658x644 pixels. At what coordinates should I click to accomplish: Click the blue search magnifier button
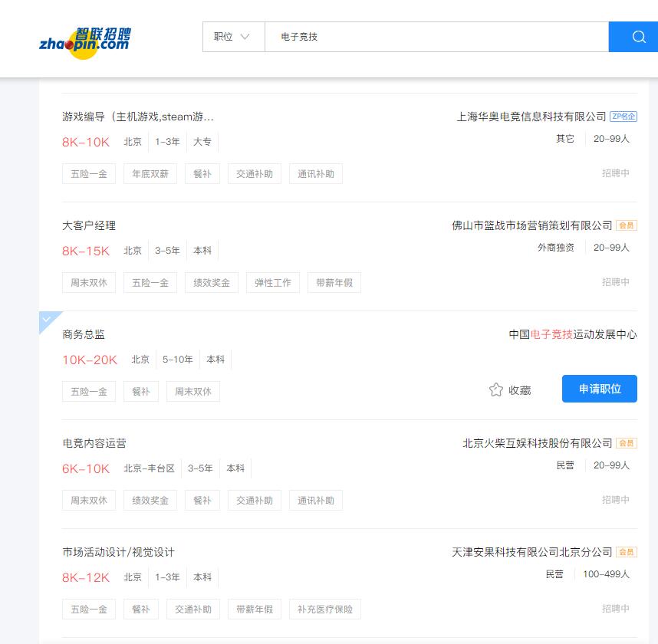[x=637, y=37]
